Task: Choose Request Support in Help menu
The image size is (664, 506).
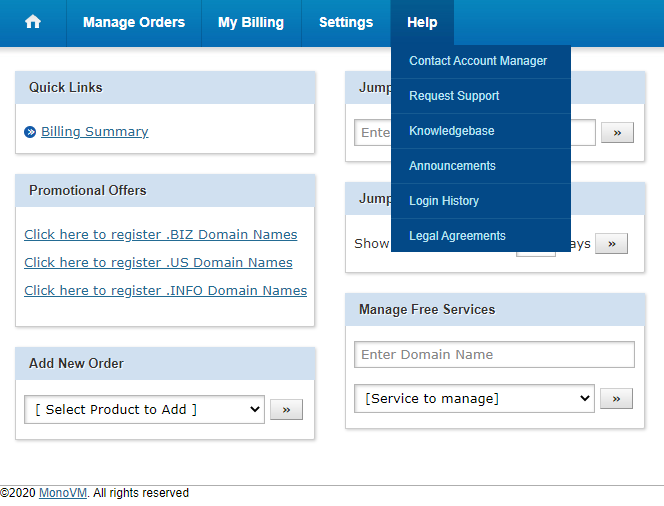Action: 454,96
